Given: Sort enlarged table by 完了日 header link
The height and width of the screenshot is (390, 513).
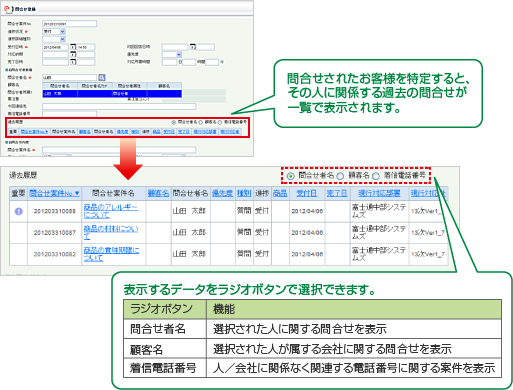Looking at the screenshot, I should coord(337,193).
